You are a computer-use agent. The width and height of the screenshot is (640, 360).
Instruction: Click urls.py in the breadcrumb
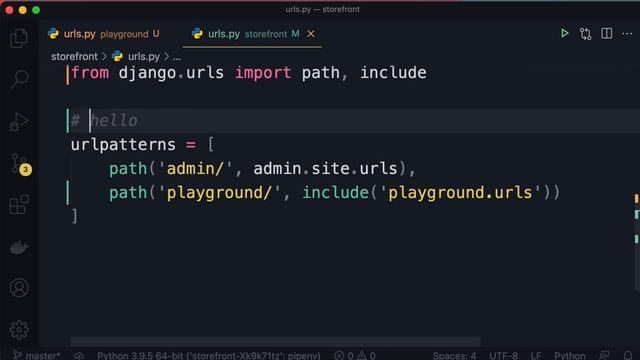click(x=144, y=56)
